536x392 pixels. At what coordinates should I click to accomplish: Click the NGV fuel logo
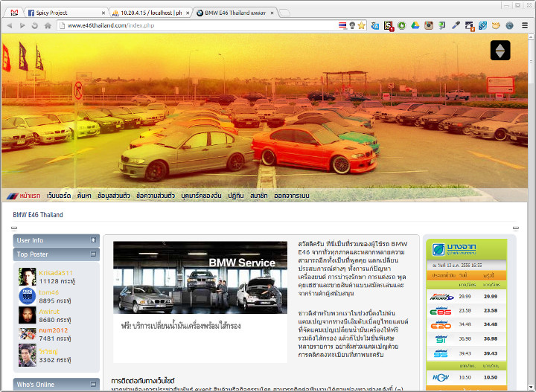[441, 378]
